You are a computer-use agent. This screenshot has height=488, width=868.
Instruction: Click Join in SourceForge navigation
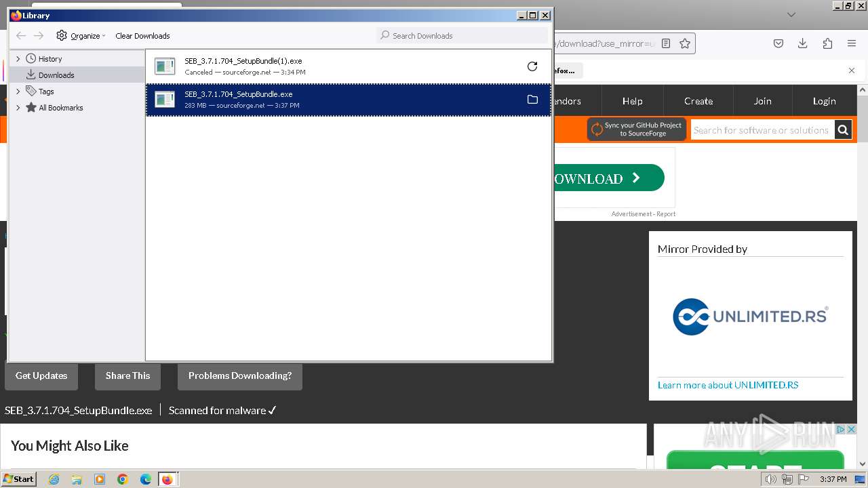click(x=762, y=101)
